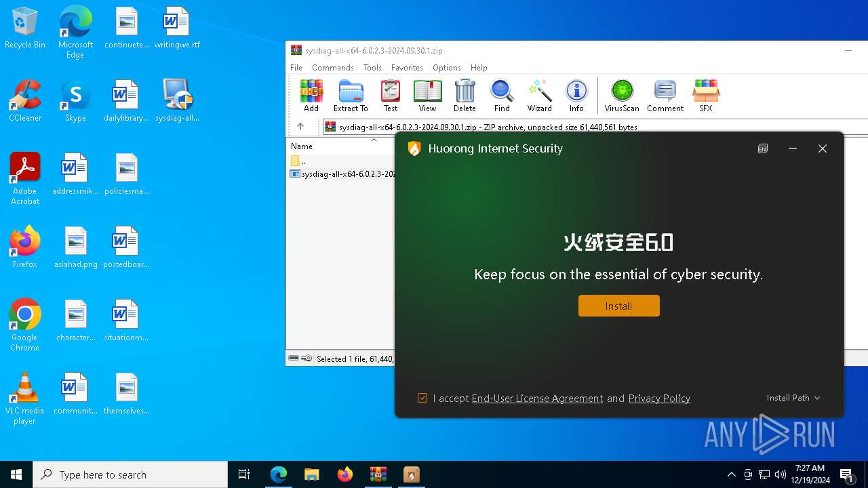Open the Commands menu in WinRAR

pos(333,68)
